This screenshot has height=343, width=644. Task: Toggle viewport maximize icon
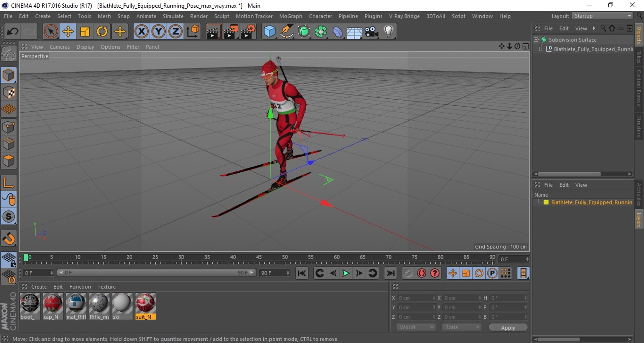pos(525,46)
